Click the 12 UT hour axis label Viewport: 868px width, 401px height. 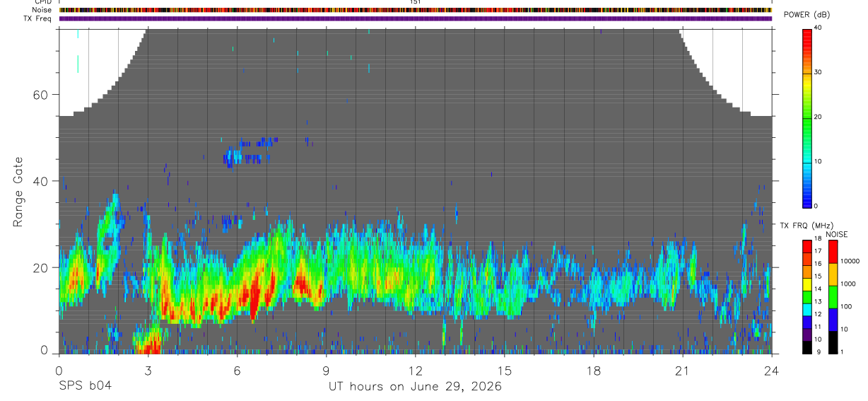point(416,371)
